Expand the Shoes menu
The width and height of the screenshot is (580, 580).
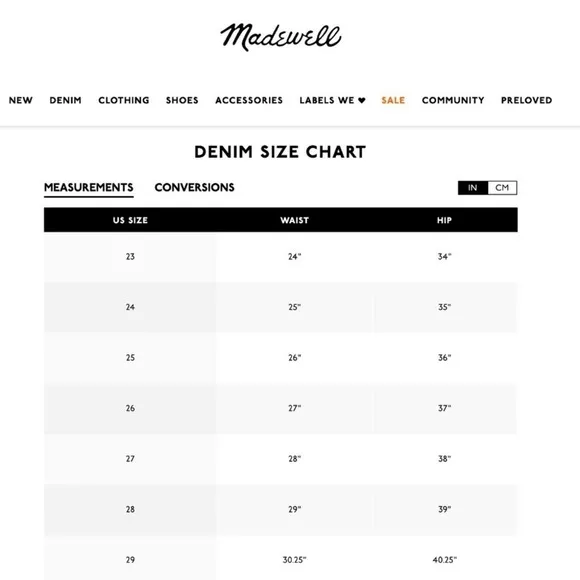click(x=182, y=100)
